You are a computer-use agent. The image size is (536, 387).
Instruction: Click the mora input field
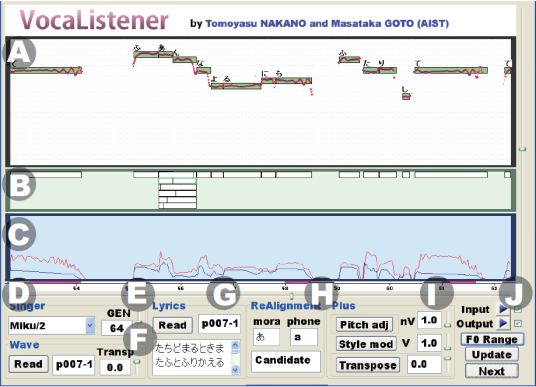266,337
